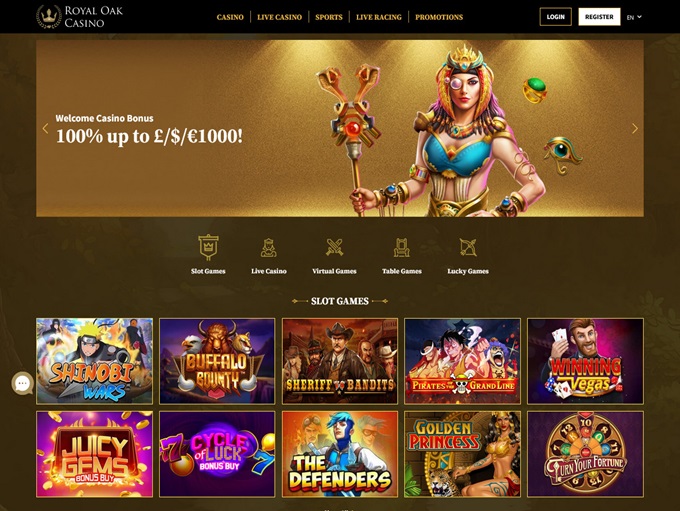This screenshot has height=511, width=680.
Task: Choose the Live Casino dealer icon
Action: point(268,248)
